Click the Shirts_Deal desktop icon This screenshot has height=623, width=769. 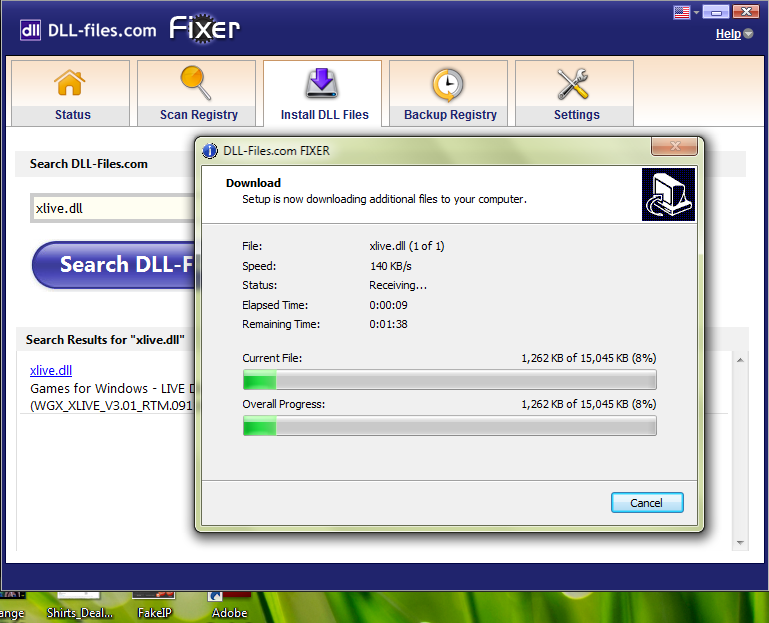click(x=79, y=607)
